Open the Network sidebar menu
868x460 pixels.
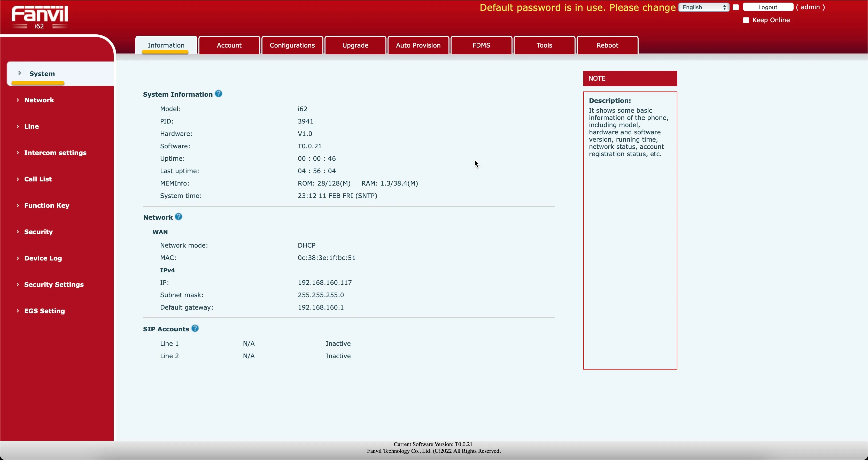(x=39, y=100)
